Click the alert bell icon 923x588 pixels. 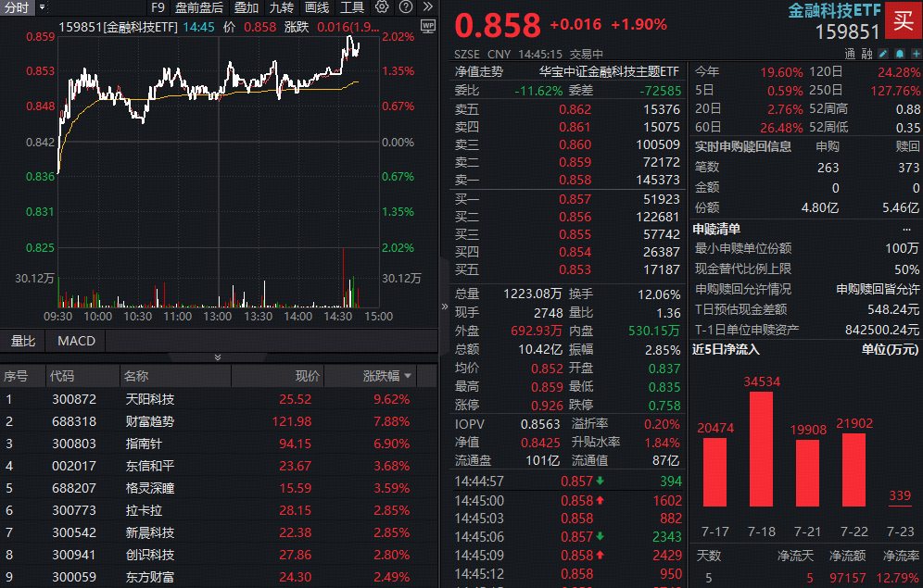(900, 54)
